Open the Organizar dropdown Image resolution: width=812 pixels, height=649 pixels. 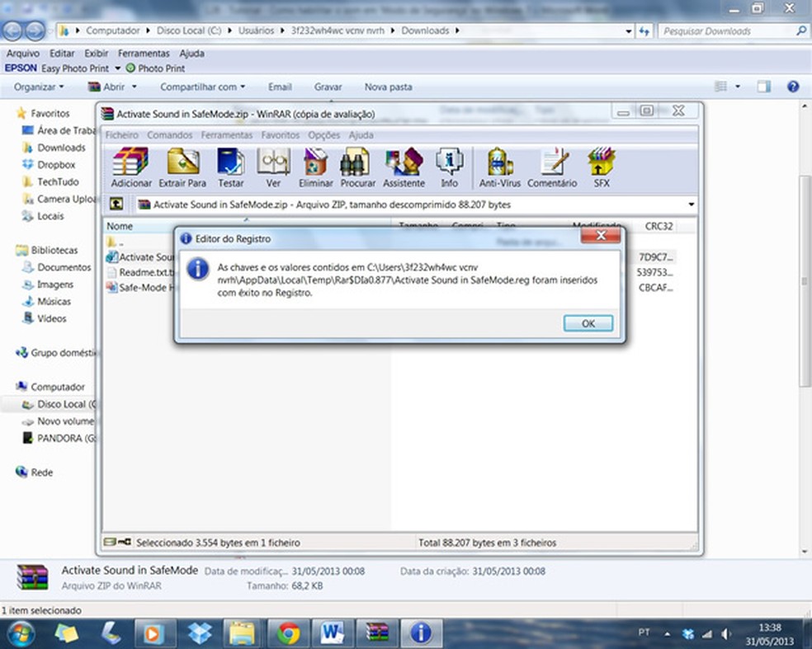coord(39,87)
